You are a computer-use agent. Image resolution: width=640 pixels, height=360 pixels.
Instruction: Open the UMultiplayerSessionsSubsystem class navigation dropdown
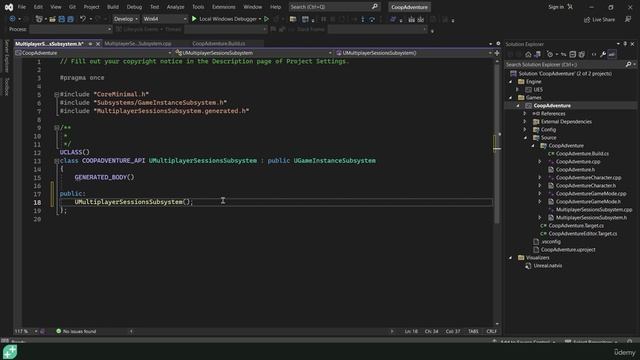(x=253, y=53)
